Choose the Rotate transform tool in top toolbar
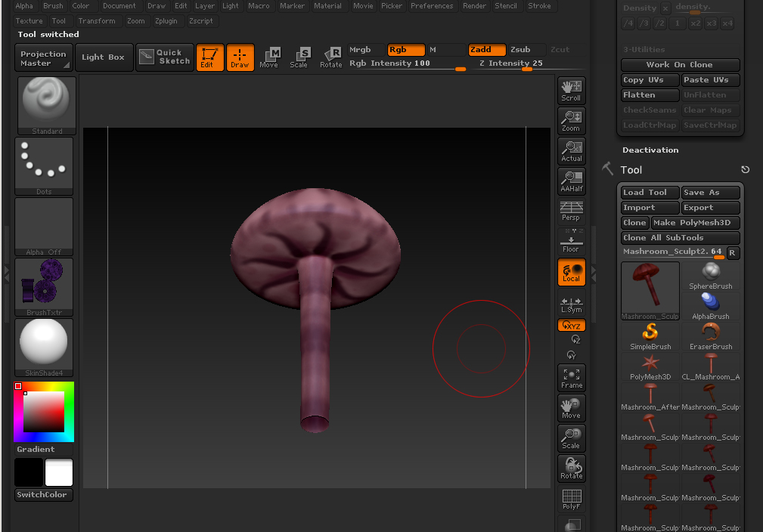The width and height of the screenshot is (763, 532). [x=331, y=57]
